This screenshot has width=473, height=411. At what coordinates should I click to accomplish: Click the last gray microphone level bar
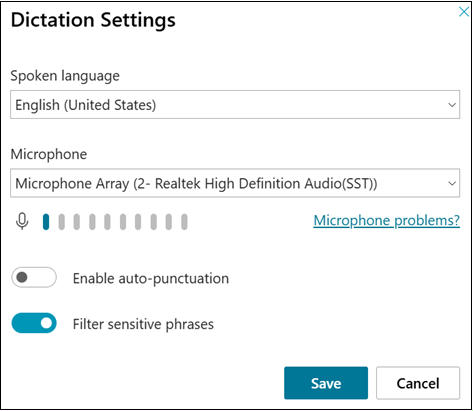184,222
